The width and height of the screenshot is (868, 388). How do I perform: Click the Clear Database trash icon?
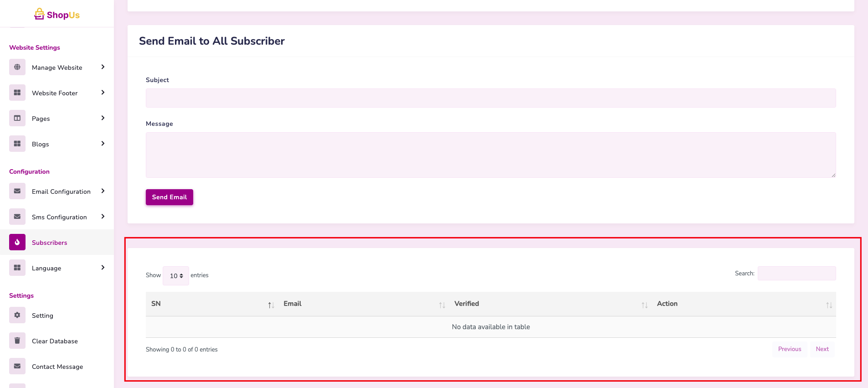[17, 341]
